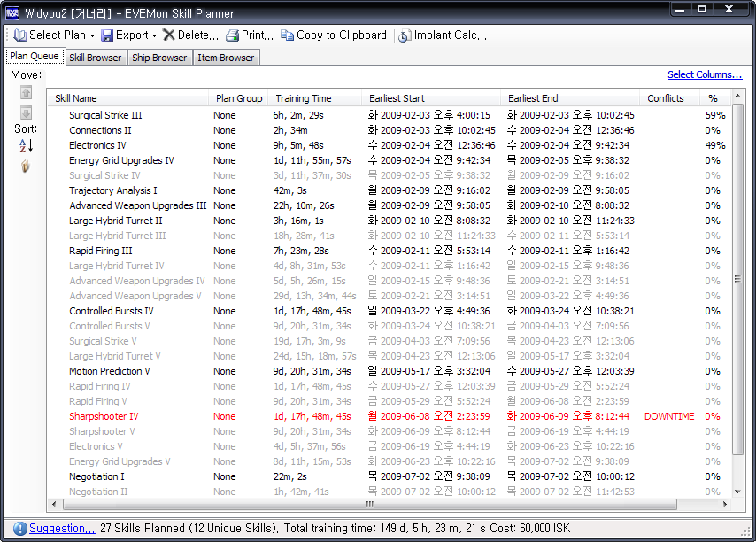This screenshot has height=542, width=756.
Task: Click the vertical scrollbar down arrow
Action: pos(737,492)
